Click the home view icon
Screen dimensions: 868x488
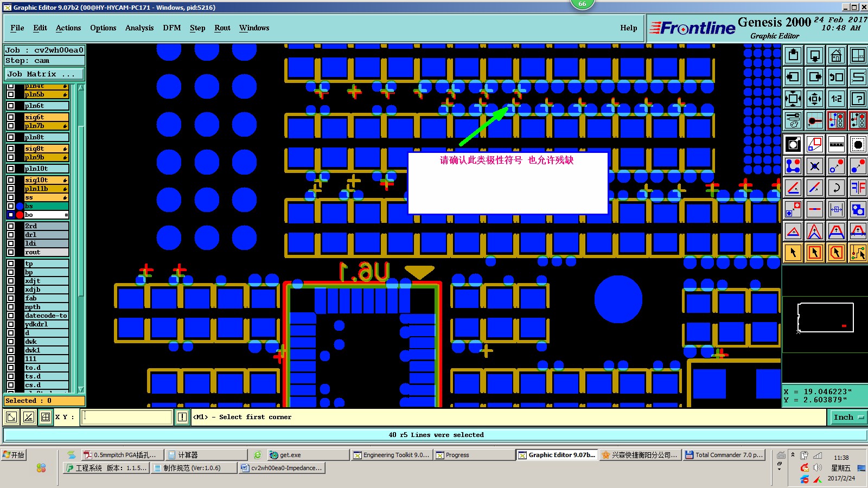tap(837, 55)
